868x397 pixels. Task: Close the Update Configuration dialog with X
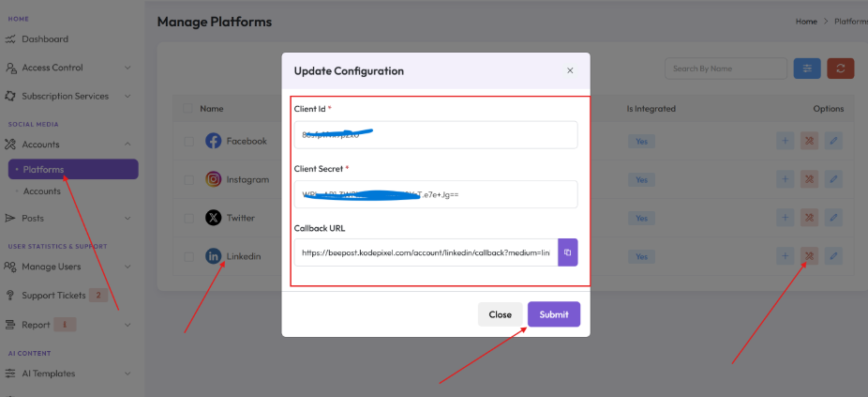click(x=570, y=70)
